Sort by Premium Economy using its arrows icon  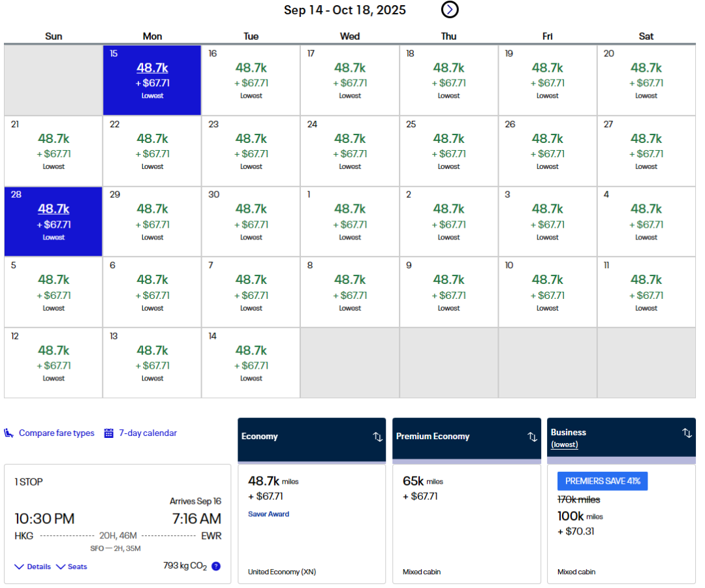click(532, 437)
